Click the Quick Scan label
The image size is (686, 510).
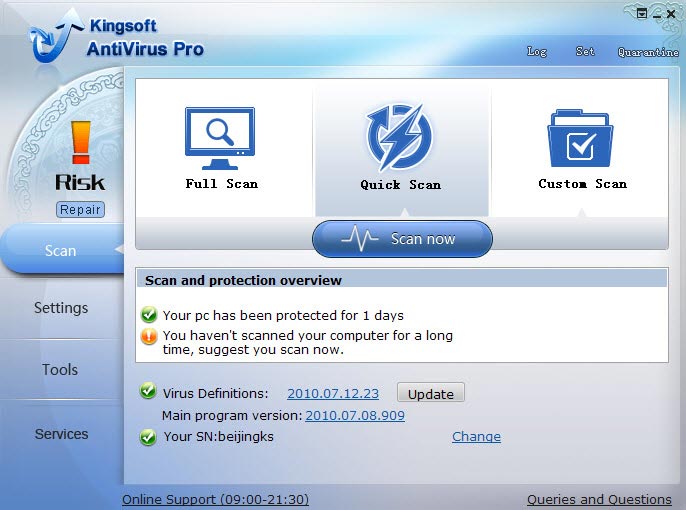point(400,185)
